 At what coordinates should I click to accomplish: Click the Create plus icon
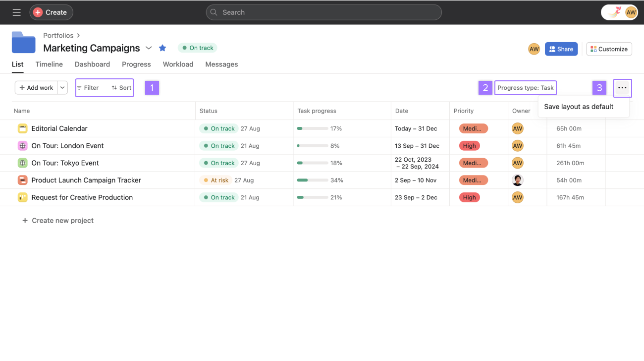tap(38, 12)
